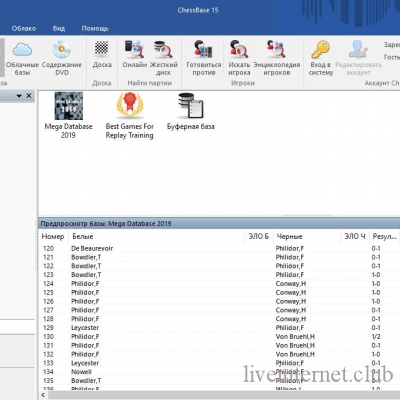Open the Помощь menu
Viewport: 400px width, 400px height.
[95, 29]
